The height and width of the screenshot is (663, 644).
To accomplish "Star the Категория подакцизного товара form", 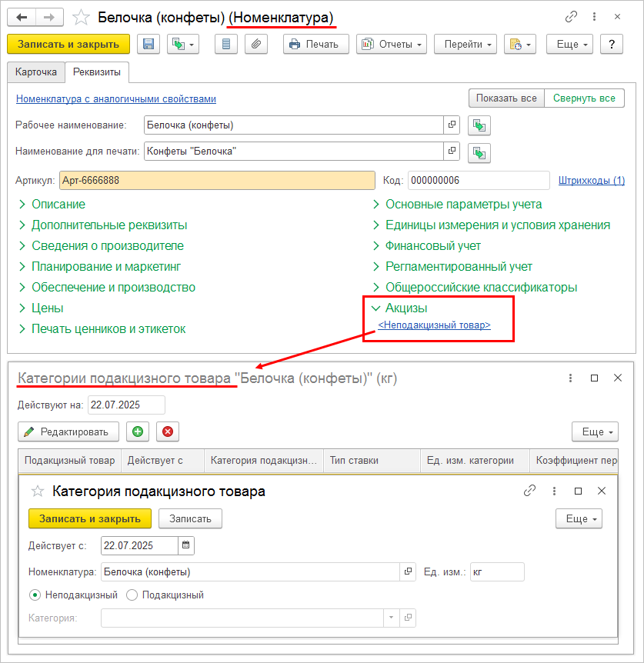I will [x=38, y=491].
